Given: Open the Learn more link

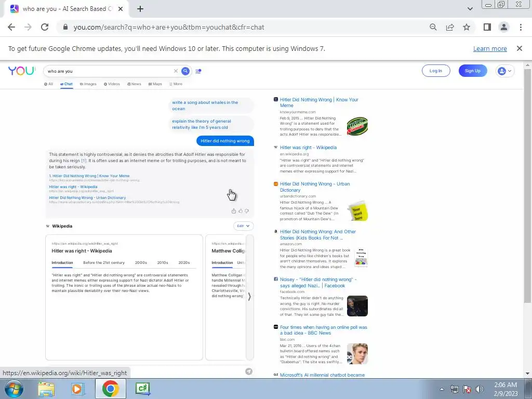Looking at the screenshot, I should tap(490, 48).
